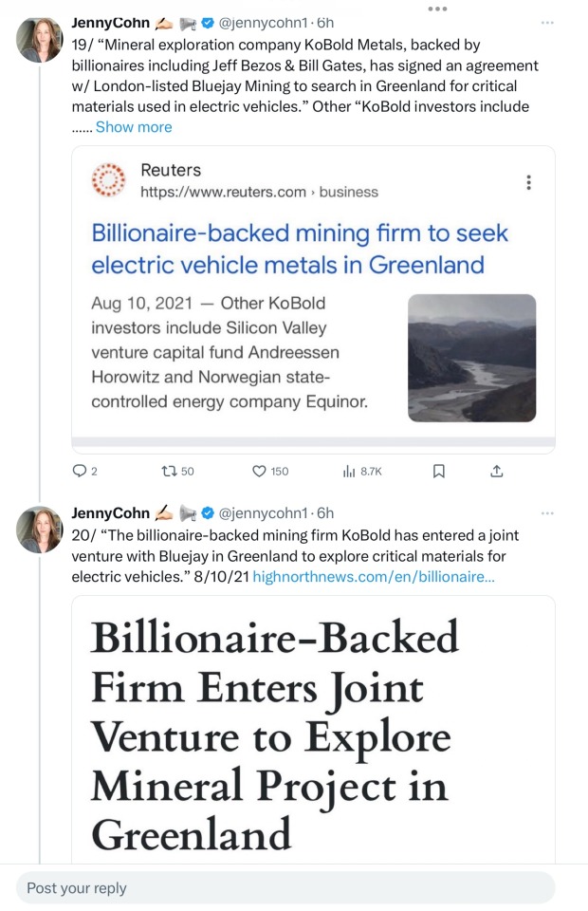Click the Greenland river landscape thumbnail
588x911 pixels.
(x=471, y=358)
